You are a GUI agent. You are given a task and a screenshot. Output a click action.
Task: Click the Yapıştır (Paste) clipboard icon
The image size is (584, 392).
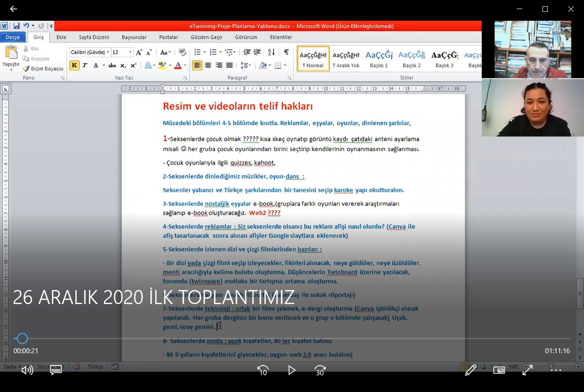(x=11, y=52)
